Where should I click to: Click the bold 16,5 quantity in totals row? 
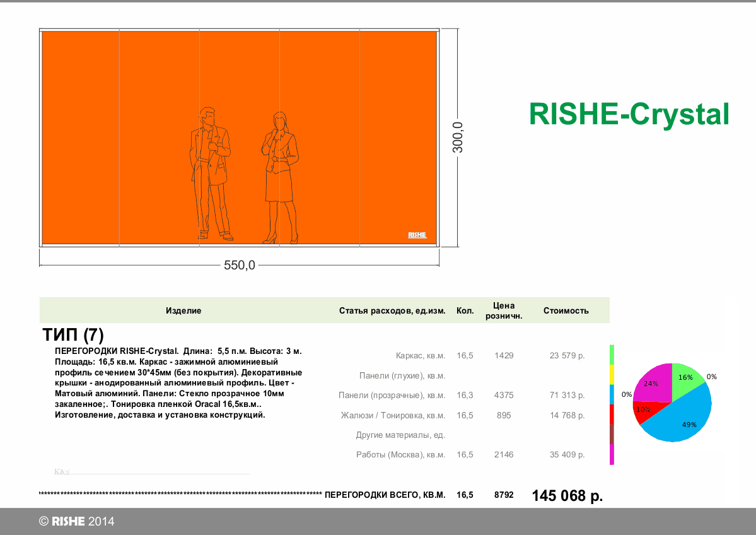click(465, 495)
